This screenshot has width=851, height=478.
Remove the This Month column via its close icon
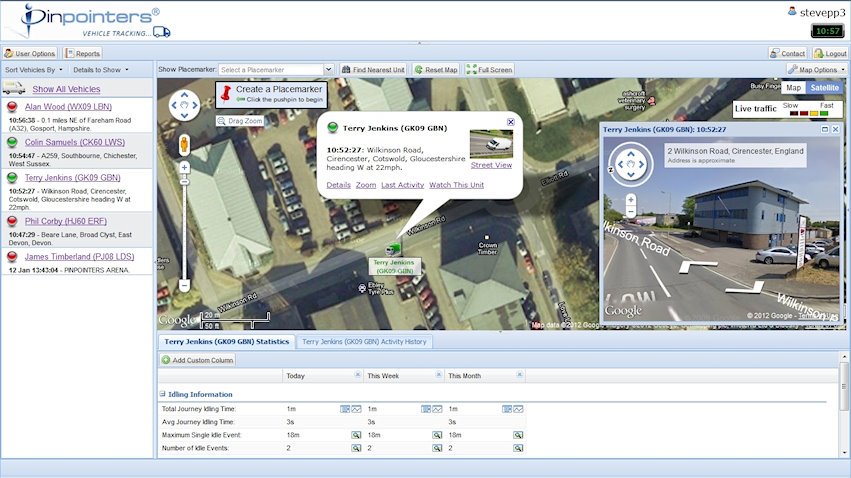tap(519, 375)
